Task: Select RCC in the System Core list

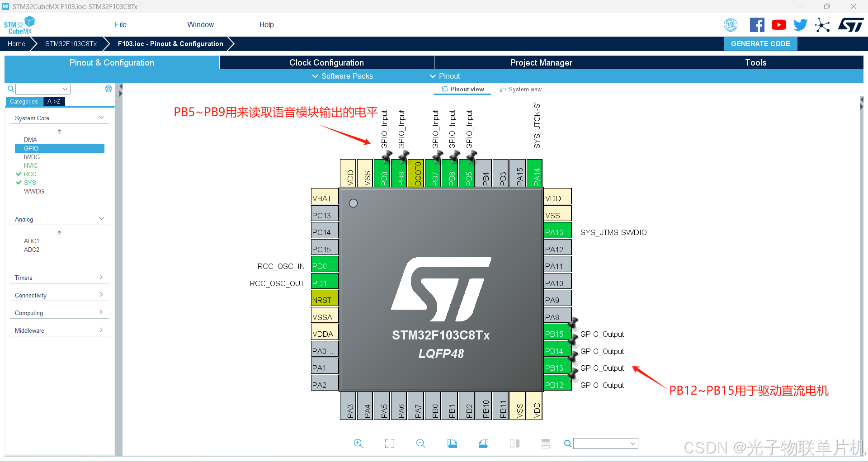Action: (30, 174)
